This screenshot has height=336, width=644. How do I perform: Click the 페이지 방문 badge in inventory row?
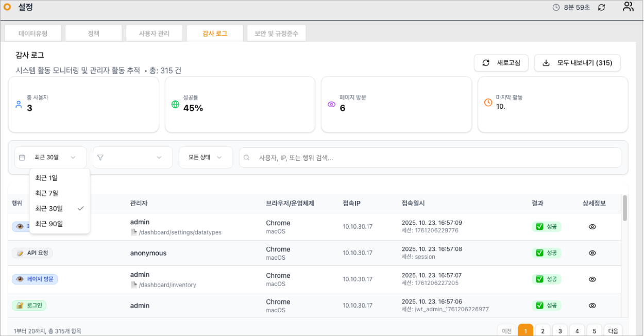tap(35, 279)
